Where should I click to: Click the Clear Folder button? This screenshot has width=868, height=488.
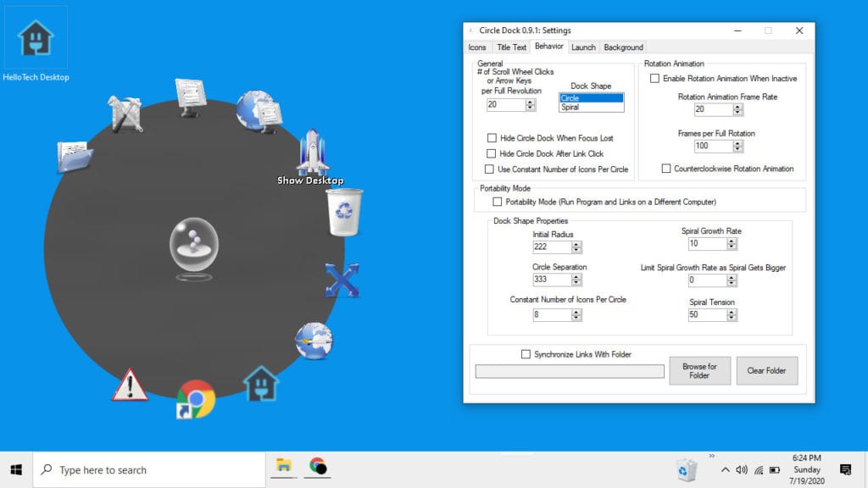766,370
